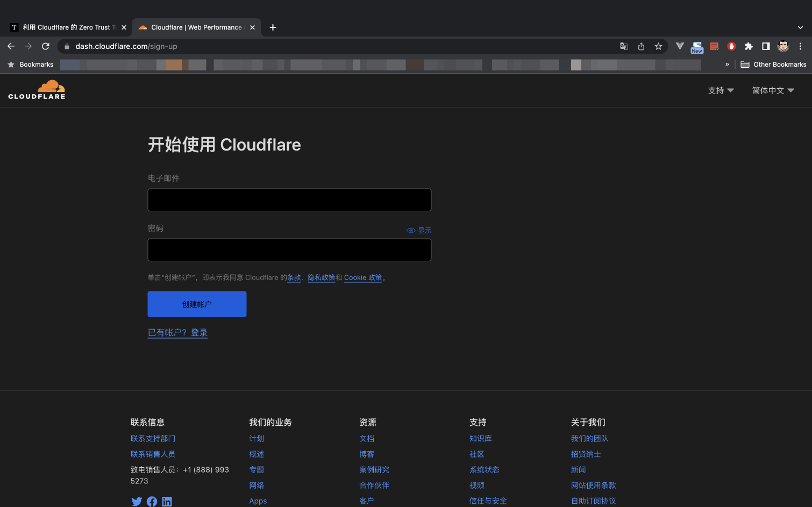Click the 联系销售人员 footer link
Image resolution: width=812 pixels, height=507 pixels.
click(153, 454)
